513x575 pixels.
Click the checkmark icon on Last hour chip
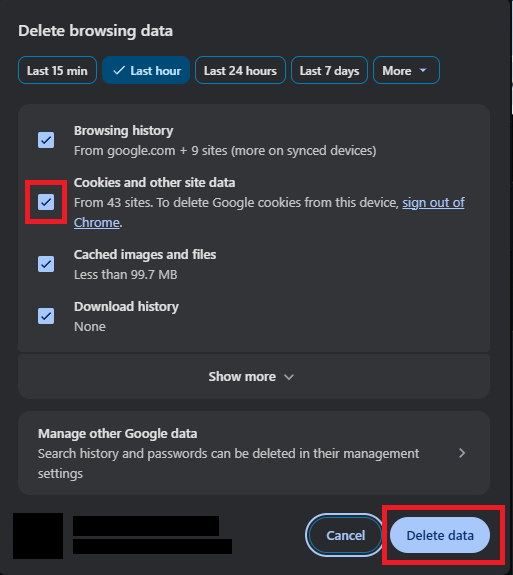(x=119, y=70)
